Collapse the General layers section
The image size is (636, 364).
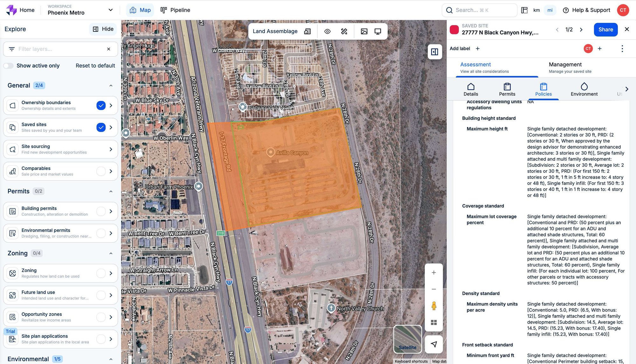click(111, 85)
